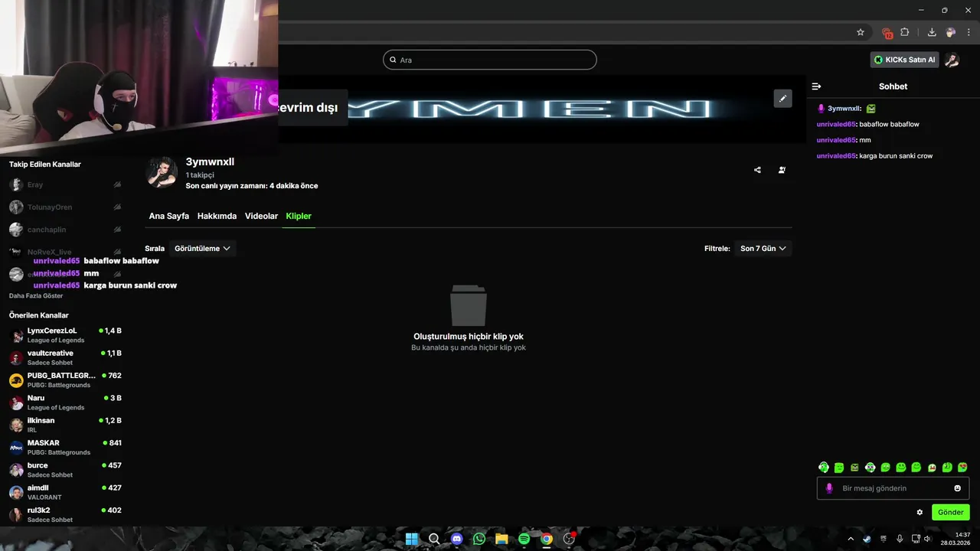Open recommended channel ilkinsan
This screenshot has width=980, height=551.
click(65, 425)
